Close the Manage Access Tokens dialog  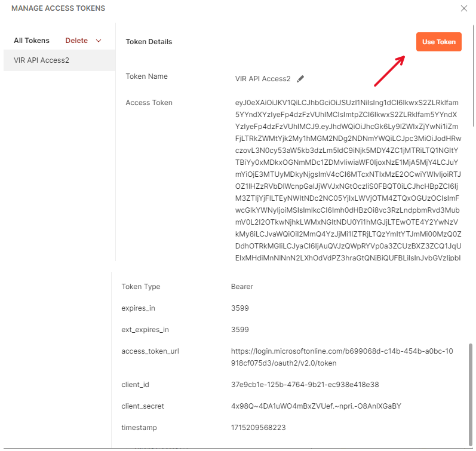coord(464,8)
